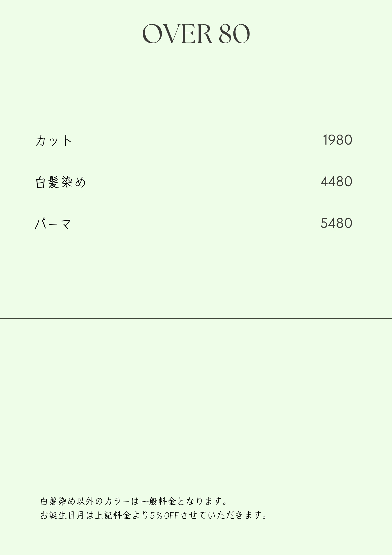Select the カット menu item label

tap(54, 140)
